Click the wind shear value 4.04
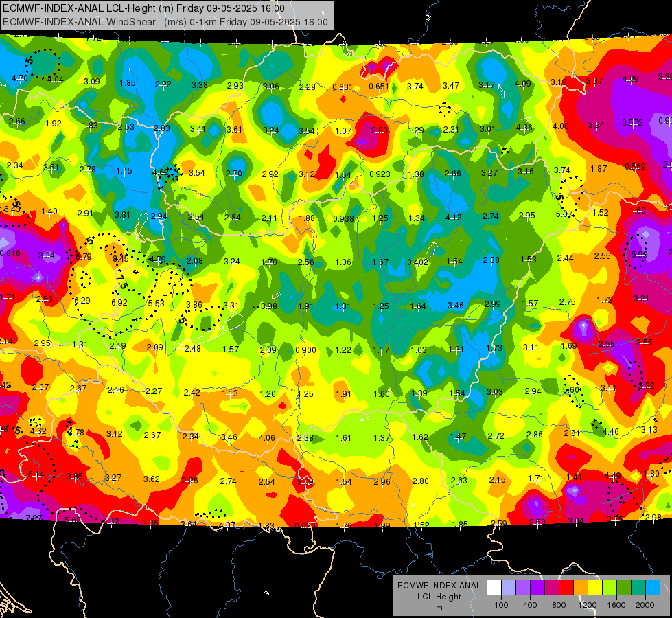 click(56, 80)
